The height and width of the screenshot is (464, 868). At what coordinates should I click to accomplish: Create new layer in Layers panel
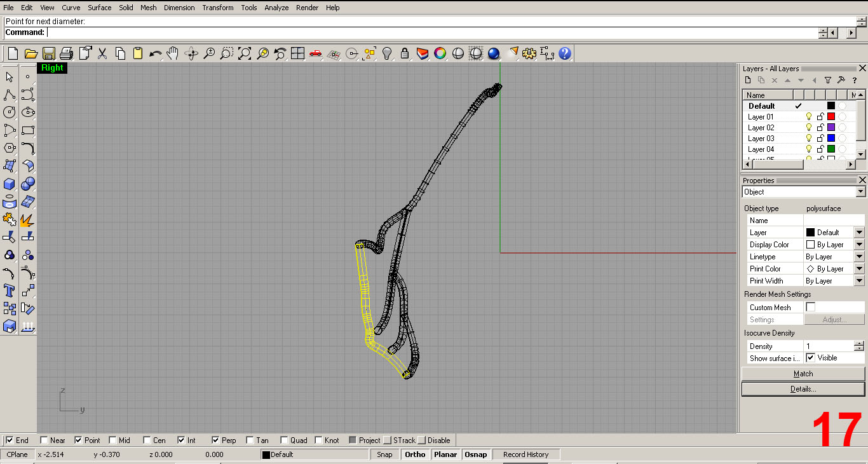(x=748, y=80)
